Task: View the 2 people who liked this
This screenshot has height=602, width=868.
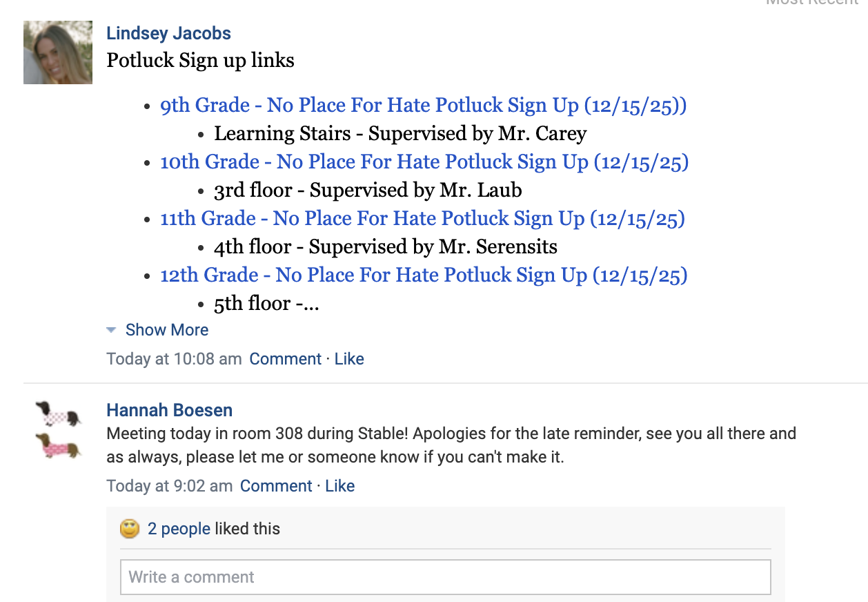Action: click(179, 529)
